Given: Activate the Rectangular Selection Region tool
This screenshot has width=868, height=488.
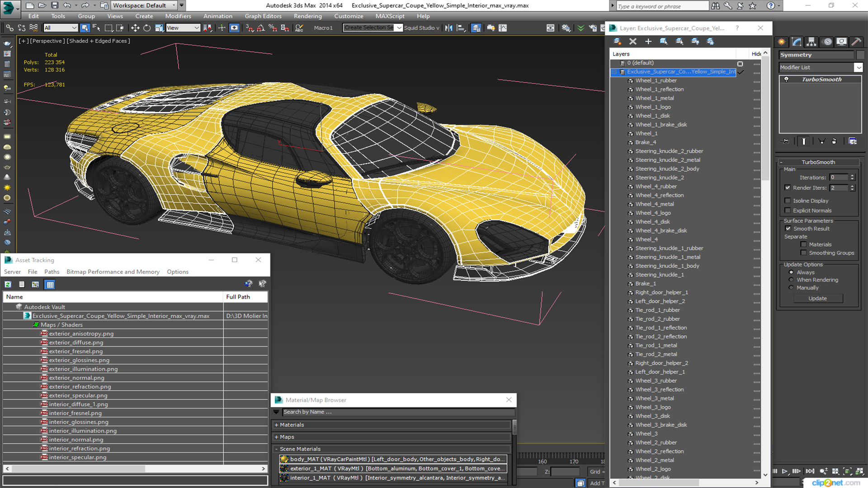Looking at the screenshot, I should click(108, 28).
